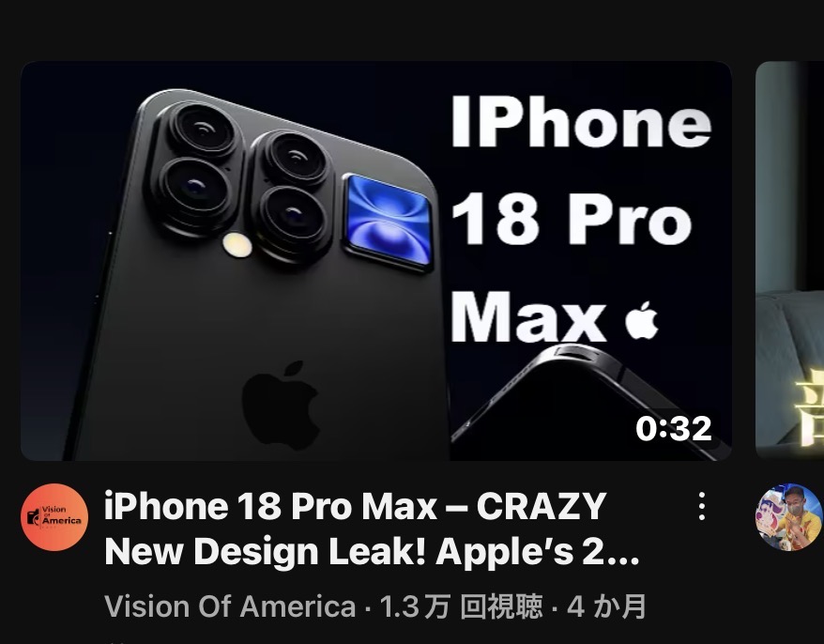
Task: Click the bottom-right camera lens in thumbnail
Action: click(292, 214)
